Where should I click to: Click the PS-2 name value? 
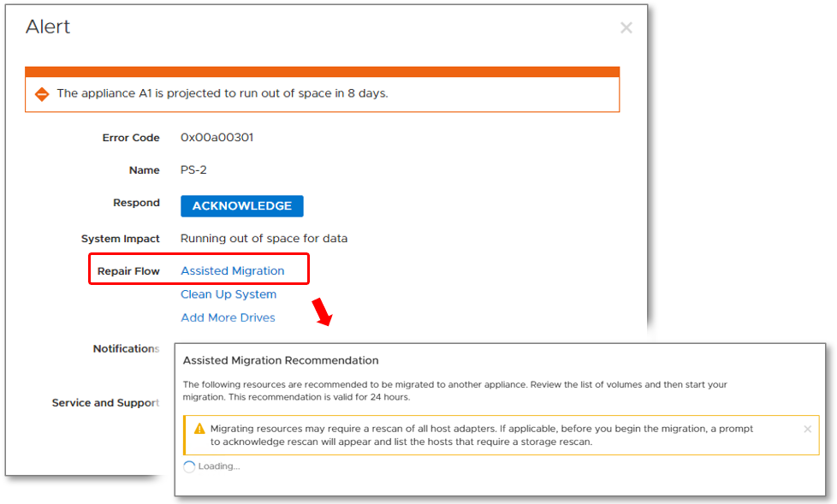click(x=193, y=169)
